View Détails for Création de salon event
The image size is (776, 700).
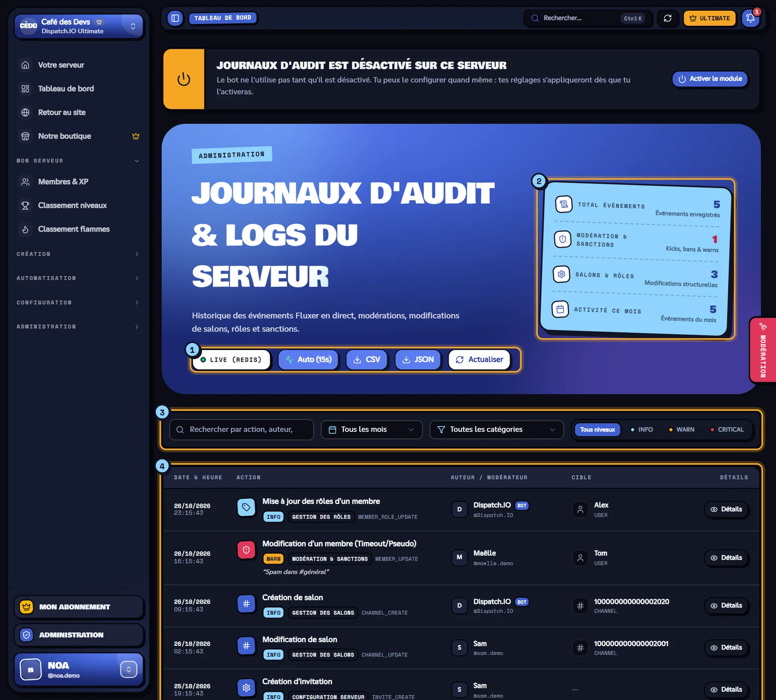(727, 605)
